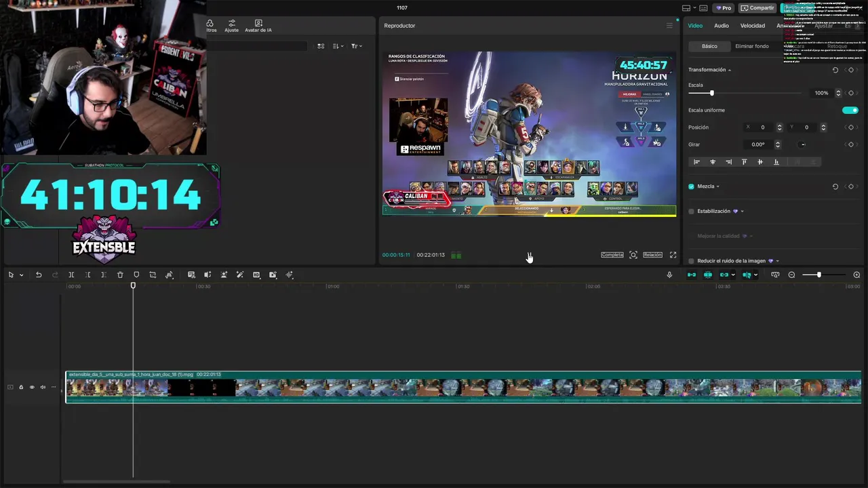The width and height of the screenshot is (868, 488).
Task: Open the linkage options dropdown arrow
Action: coord(734,275)
